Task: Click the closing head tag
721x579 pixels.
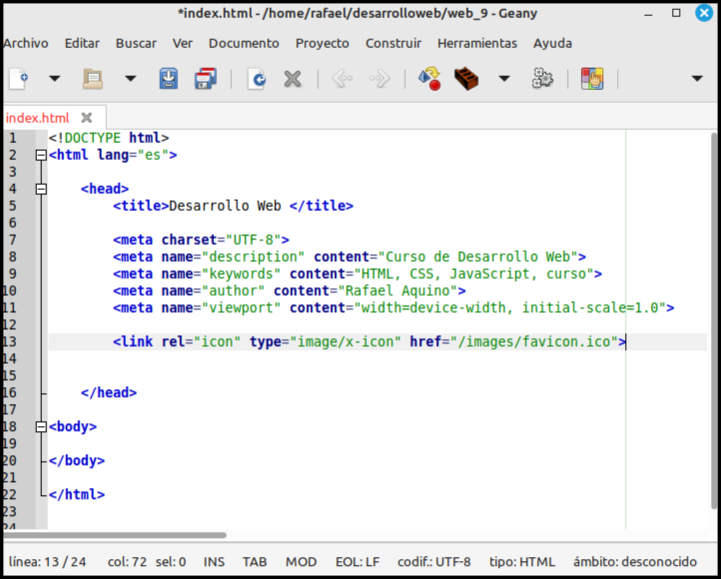Action: (x=109, y=393)
